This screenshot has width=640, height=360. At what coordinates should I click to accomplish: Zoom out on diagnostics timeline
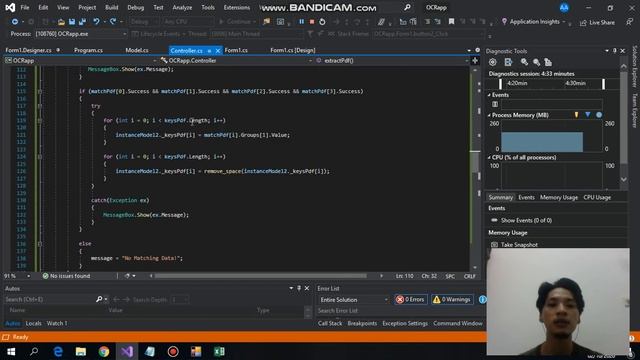(x=536, y=62)
